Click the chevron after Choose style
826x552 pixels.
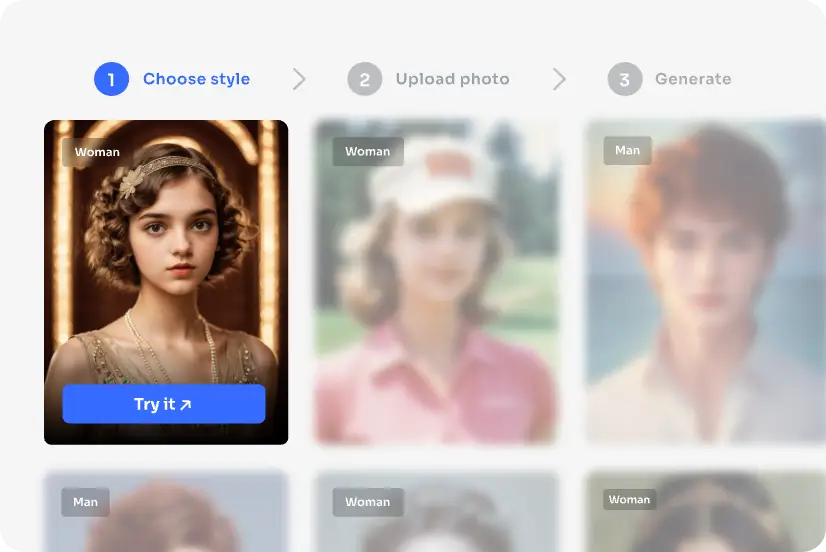299,79
